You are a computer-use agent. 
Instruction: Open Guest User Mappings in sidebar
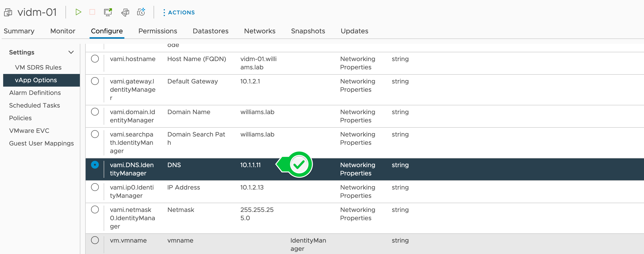(41, 144)
